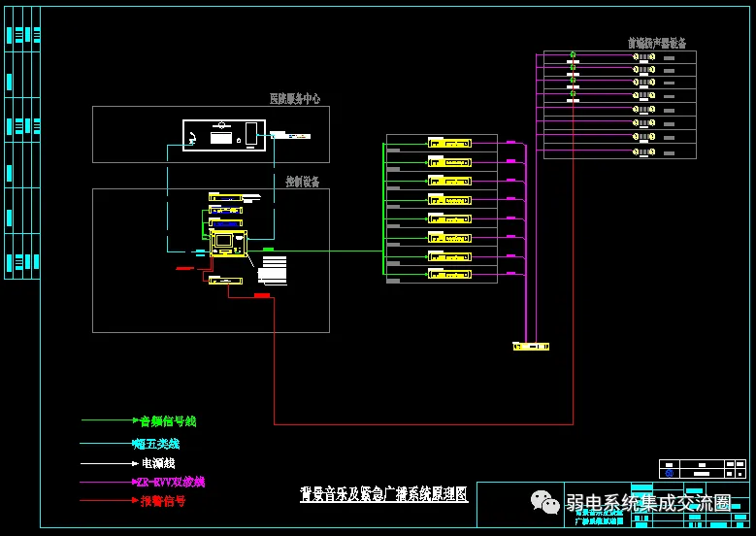
Task: Click the yellow device below the main controller
Action: click(225, 281)
